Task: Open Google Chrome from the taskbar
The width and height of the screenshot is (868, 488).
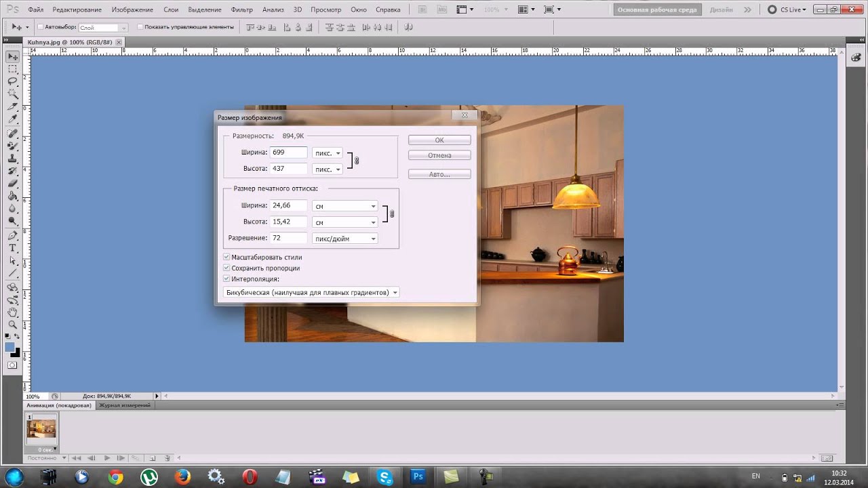Action: point(115,476)
